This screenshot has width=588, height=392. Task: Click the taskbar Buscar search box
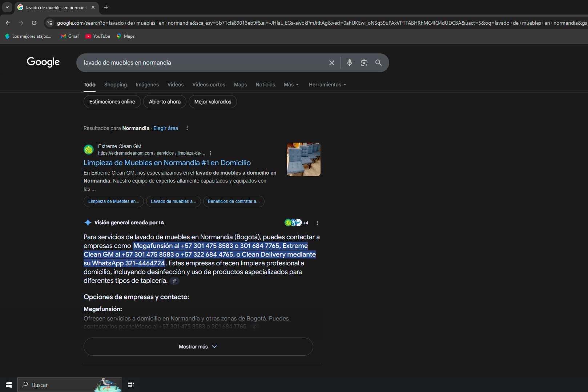point(70,385)
